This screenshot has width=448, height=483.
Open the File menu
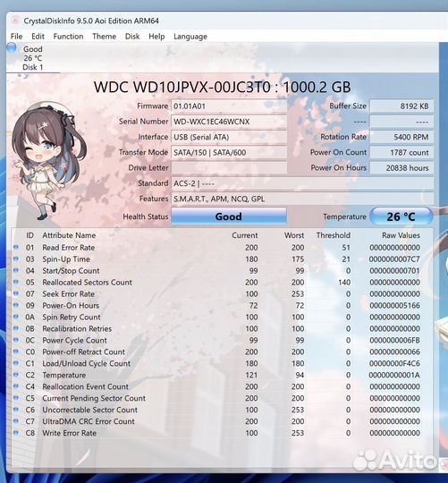click(16, 37)
